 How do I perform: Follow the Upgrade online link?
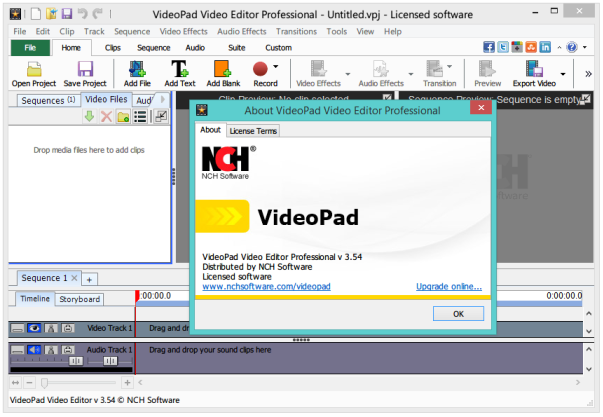click(449, 286)
